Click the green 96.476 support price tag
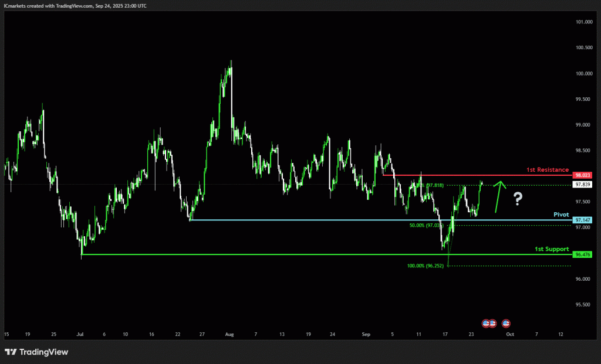This screenshot has width=601, height=364. [x=582, y=254]
